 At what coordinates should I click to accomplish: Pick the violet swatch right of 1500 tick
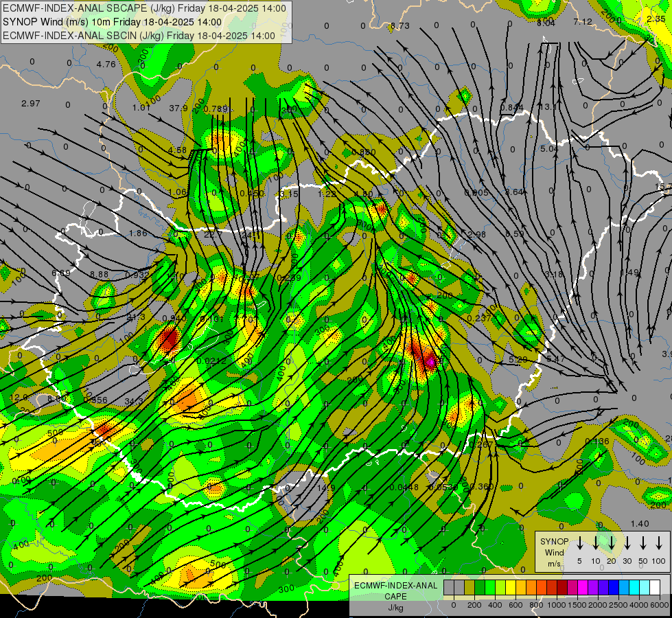[593, 587]
